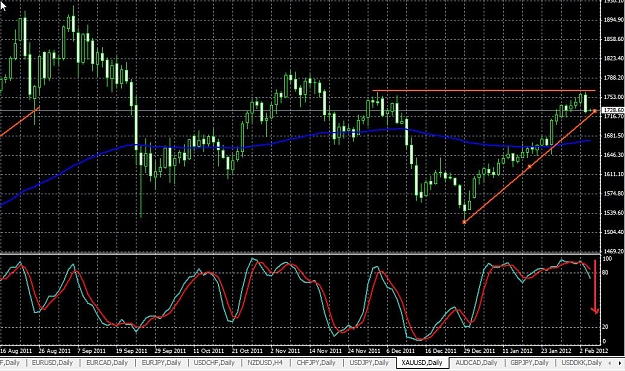The image size is (625, 371).
Task: Select the orange horizontal resistance line
Action: point(484,91)
